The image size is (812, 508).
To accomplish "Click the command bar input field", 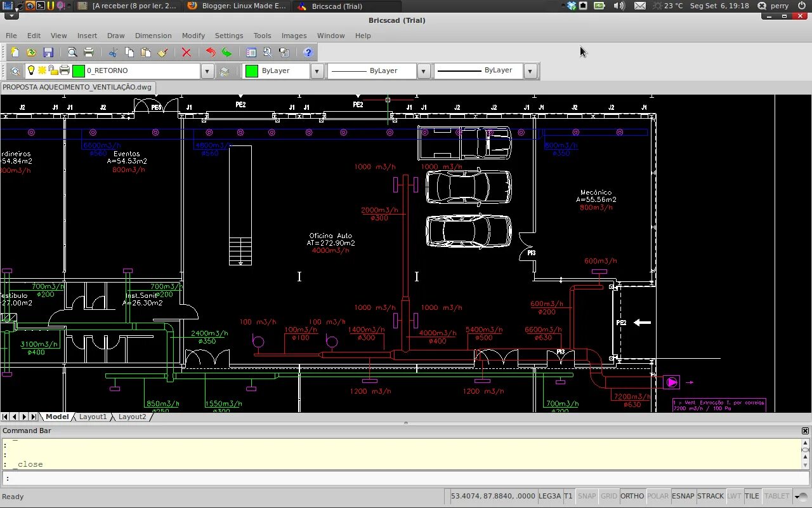I will [406, 479].
